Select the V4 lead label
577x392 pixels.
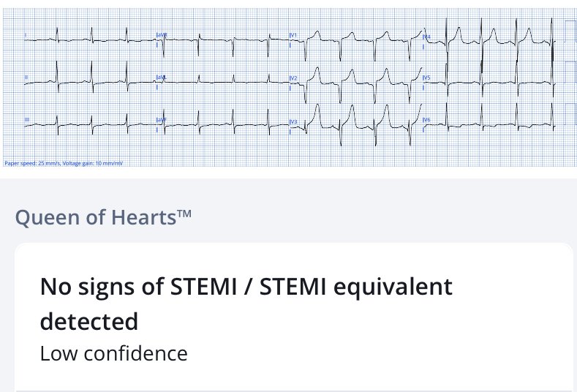pyautogui.click(x=427, y=36)
